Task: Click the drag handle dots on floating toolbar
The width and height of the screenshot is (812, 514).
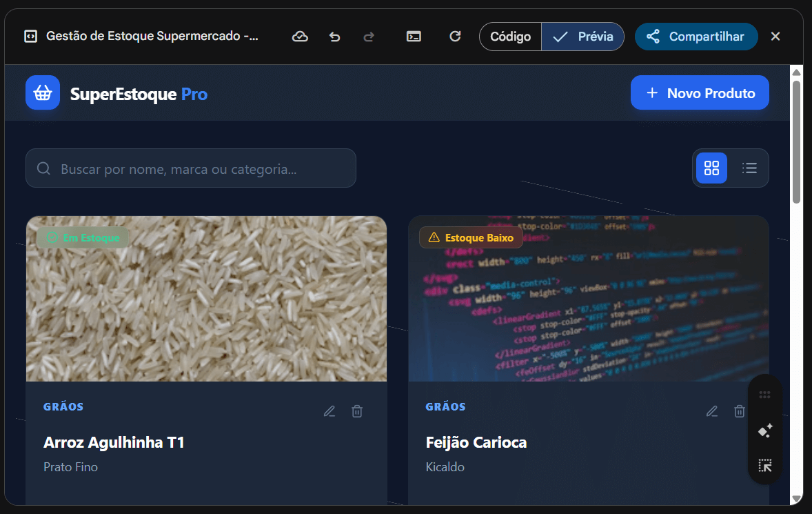Action: click(x=765, y=395)
